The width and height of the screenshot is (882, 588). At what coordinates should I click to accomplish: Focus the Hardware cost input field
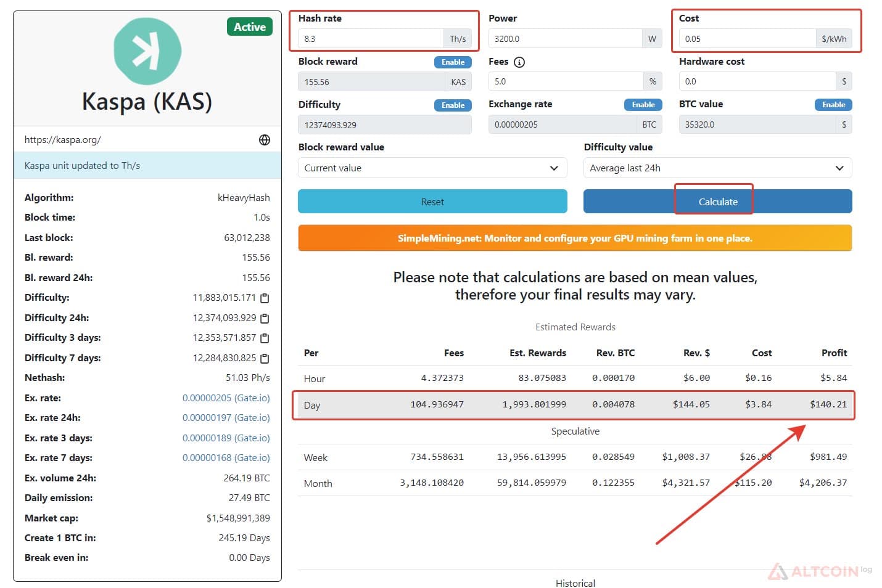(757, 81)
